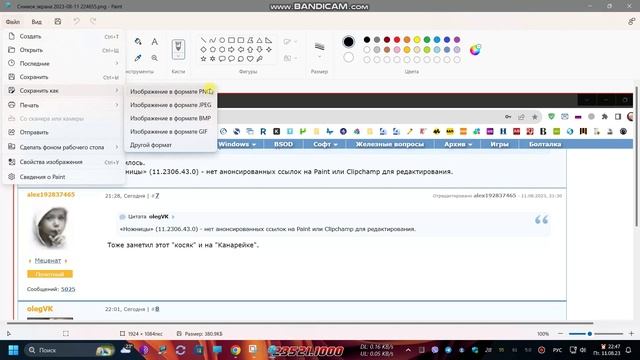Open shape fill dropdown
The height and width of the screenshot is (360, 640).
click(290, 58)
